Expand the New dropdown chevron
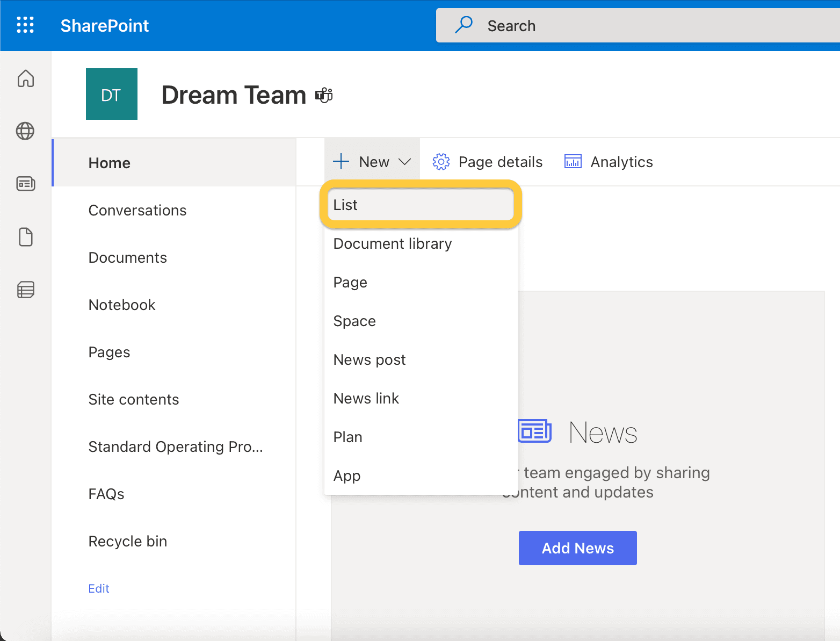This screenshot has width=840, height=641. pos(404,161)
